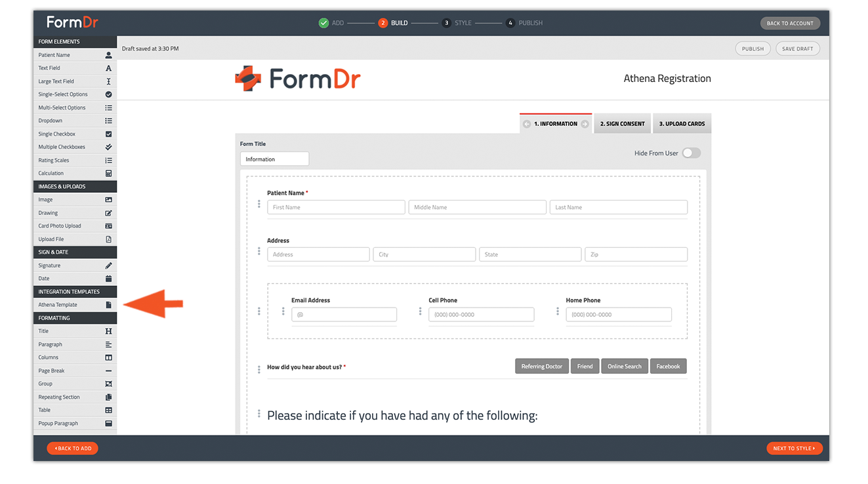Click the Address row drag handle
Image resolution: width=868 pixels, height=484 pixels.
point(259,251)
